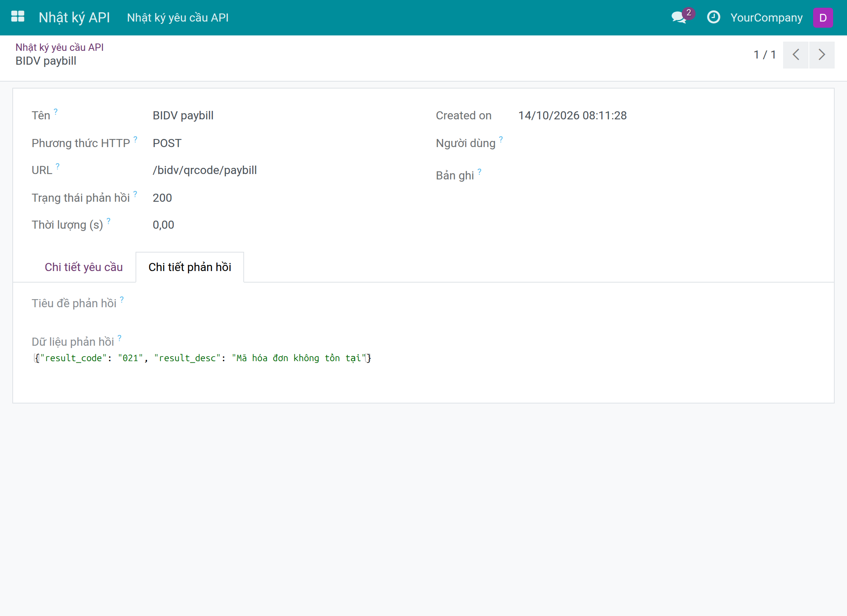Click the response data JSON text
847x616 pixels.
pyautogui.click(x=203, y=358)
